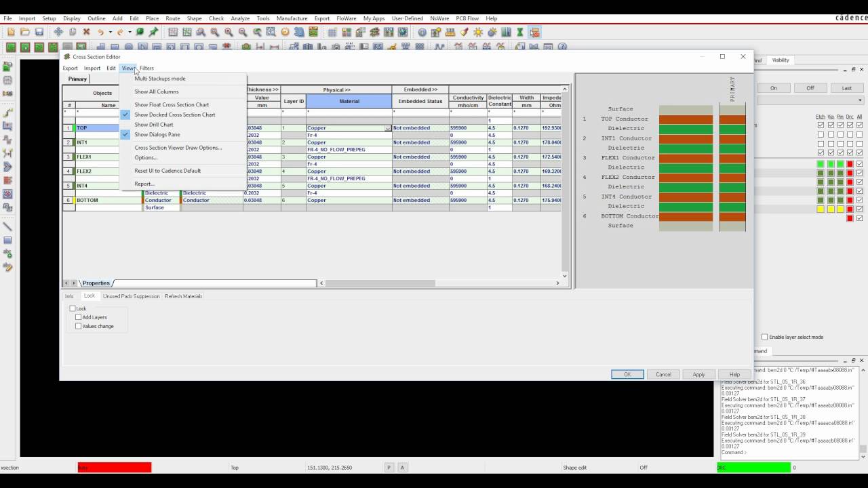Screen dimensions: 868x488
Task: Click the bright green Etch color swatch
Action: [821, 164]
